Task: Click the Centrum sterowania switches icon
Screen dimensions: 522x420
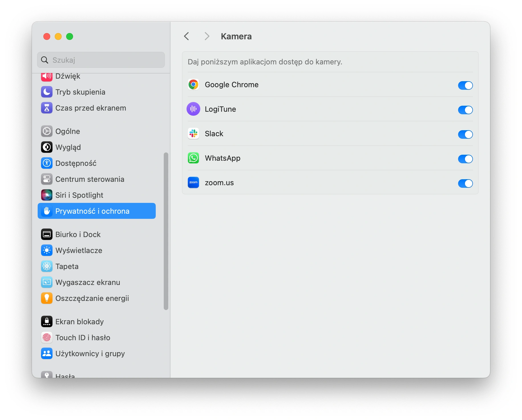Action: (47, 179)
